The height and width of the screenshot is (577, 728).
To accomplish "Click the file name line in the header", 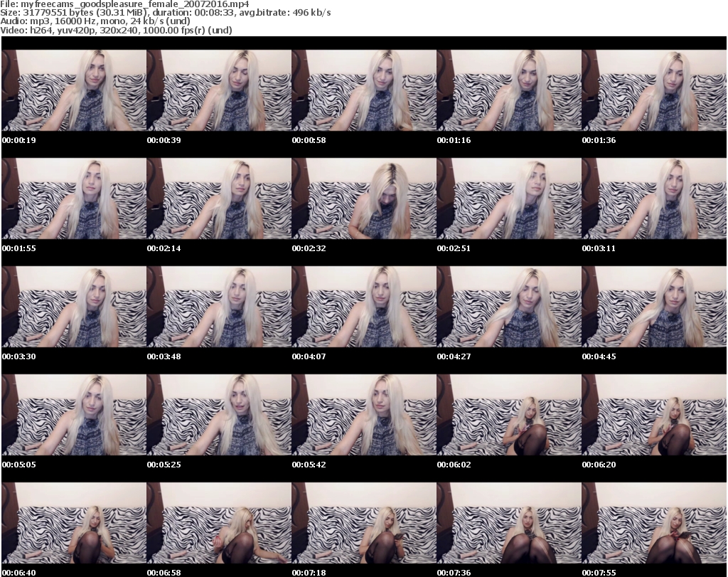I will 125,4.
